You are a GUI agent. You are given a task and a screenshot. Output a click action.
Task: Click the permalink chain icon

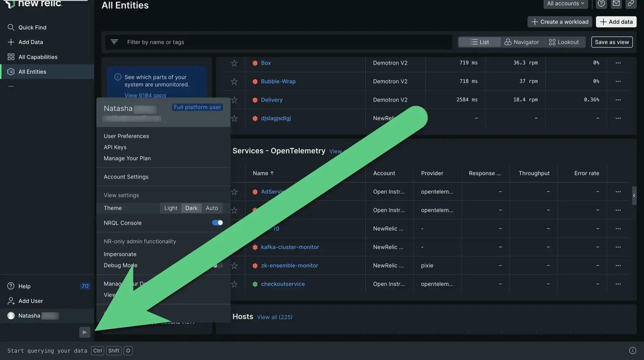pyautogui.click(x=631, y=4)
